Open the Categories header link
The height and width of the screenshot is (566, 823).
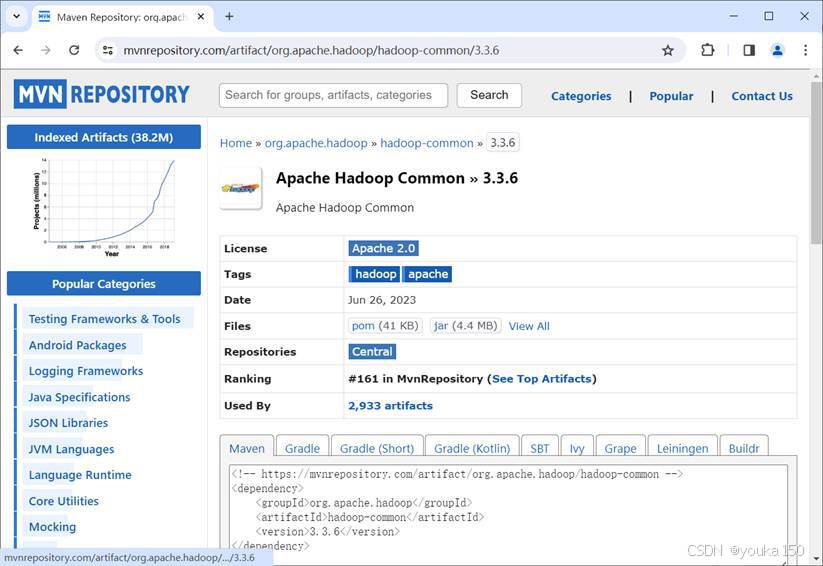(x=581, y=96)
